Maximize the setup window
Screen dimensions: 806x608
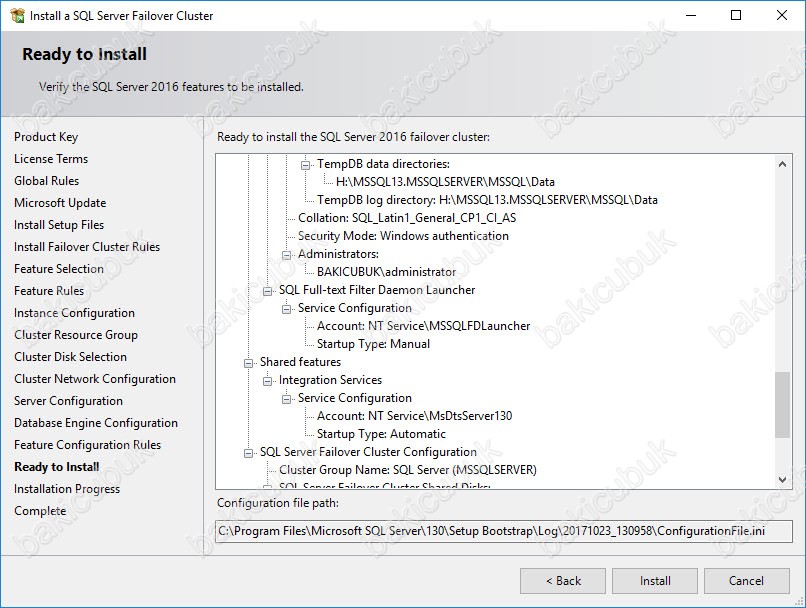tap(736, 15)
